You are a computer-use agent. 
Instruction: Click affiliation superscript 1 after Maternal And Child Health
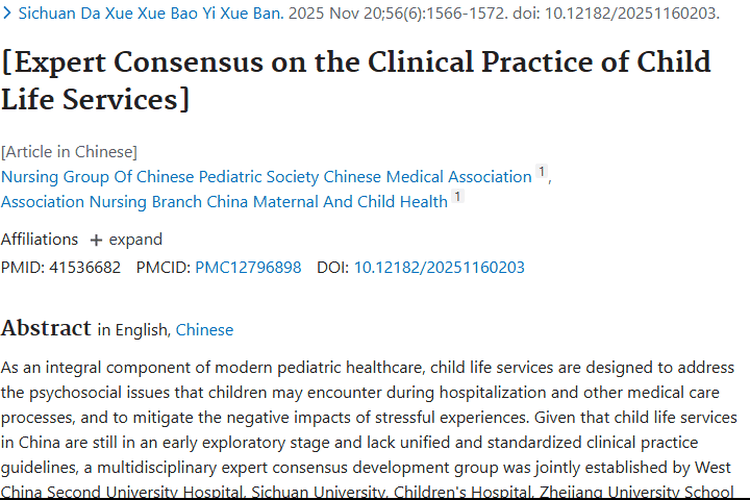point(458,198)
